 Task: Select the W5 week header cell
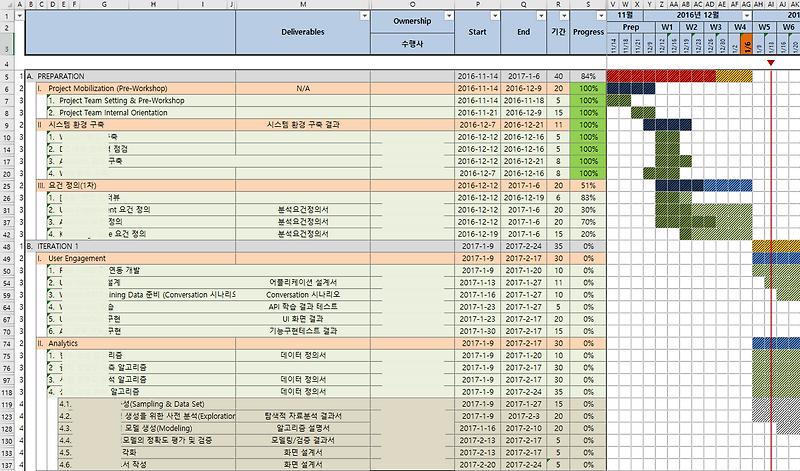coord(764,27)
